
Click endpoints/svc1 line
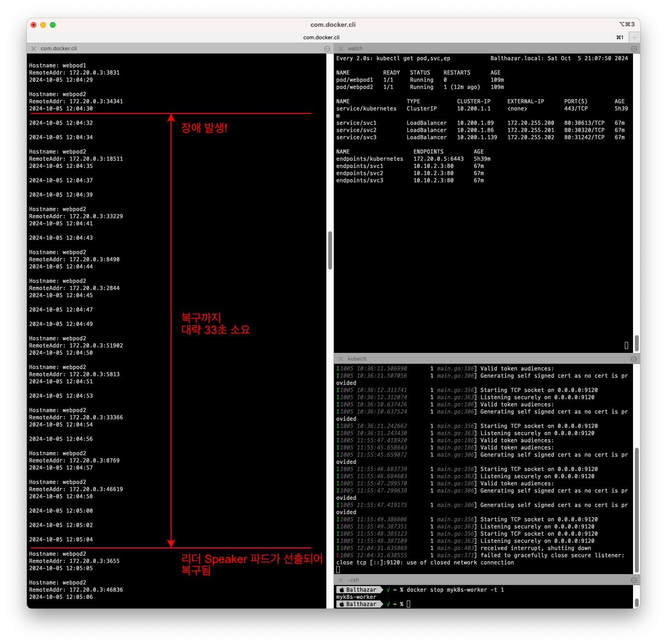(x=410, y=166)
